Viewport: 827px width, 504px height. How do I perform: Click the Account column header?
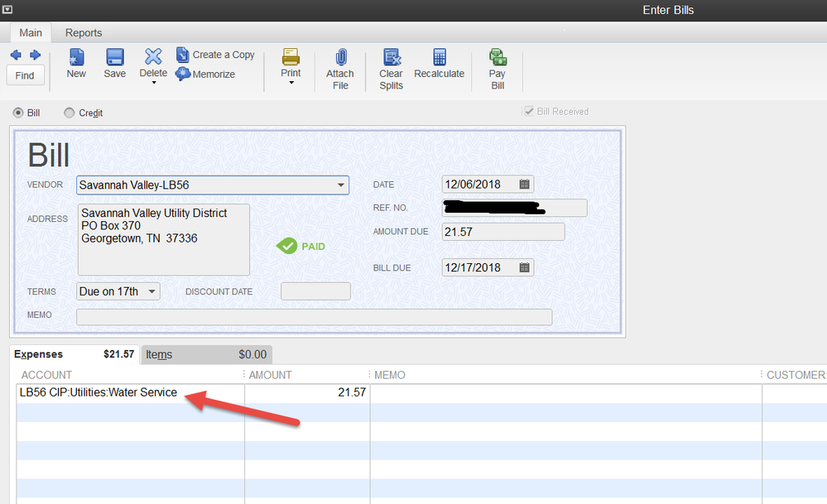click(x=46, y=375)
